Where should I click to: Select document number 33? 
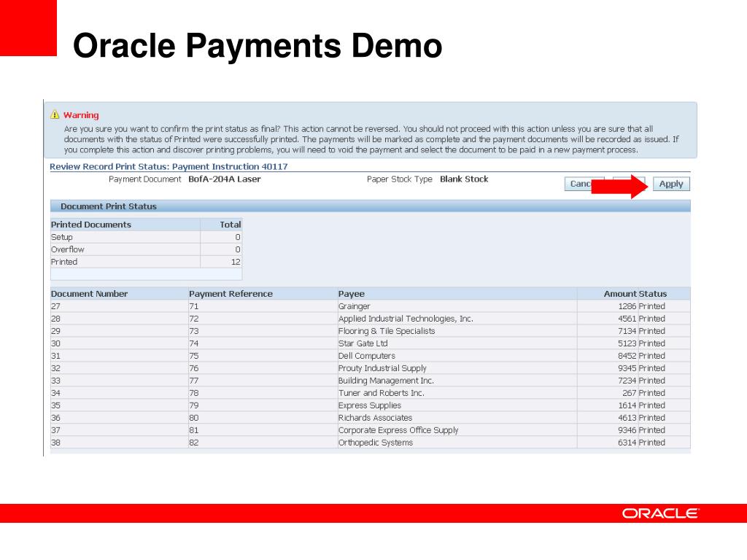click(x=55, y=381)
